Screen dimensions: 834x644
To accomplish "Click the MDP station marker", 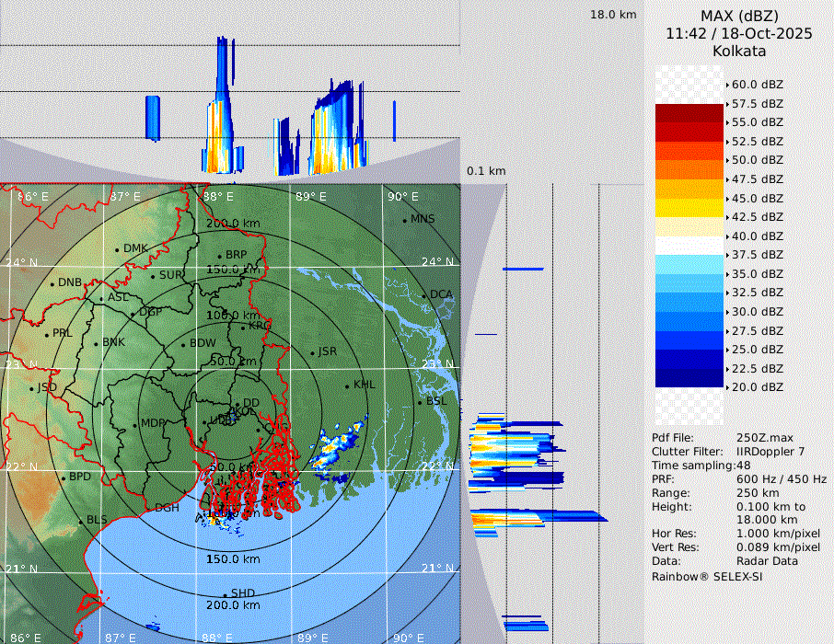I will tap(135, 424).
